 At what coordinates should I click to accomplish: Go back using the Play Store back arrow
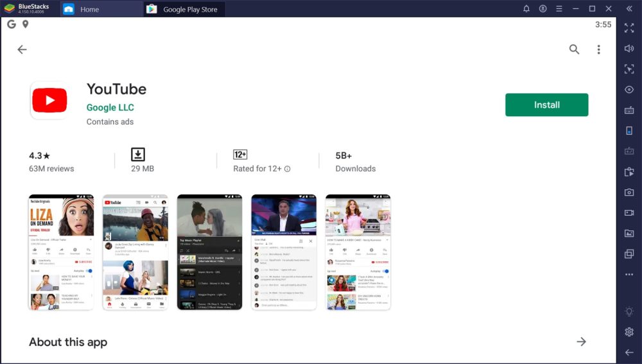click(22, 49)
